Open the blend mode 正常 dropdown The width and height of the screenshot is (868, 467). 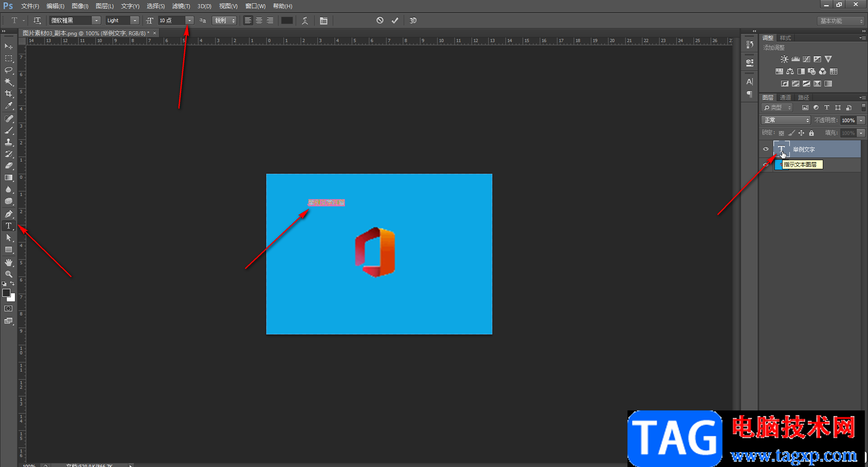point(786,120)
